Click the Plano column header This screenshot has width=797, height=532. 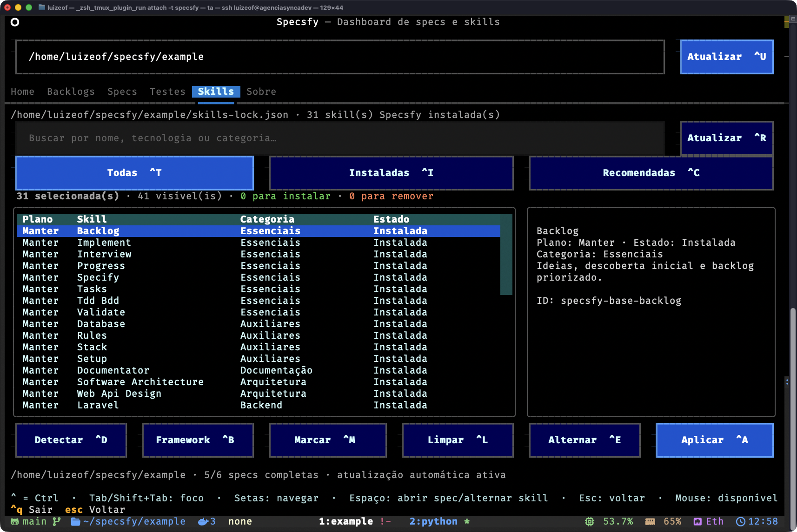[38, 219]
